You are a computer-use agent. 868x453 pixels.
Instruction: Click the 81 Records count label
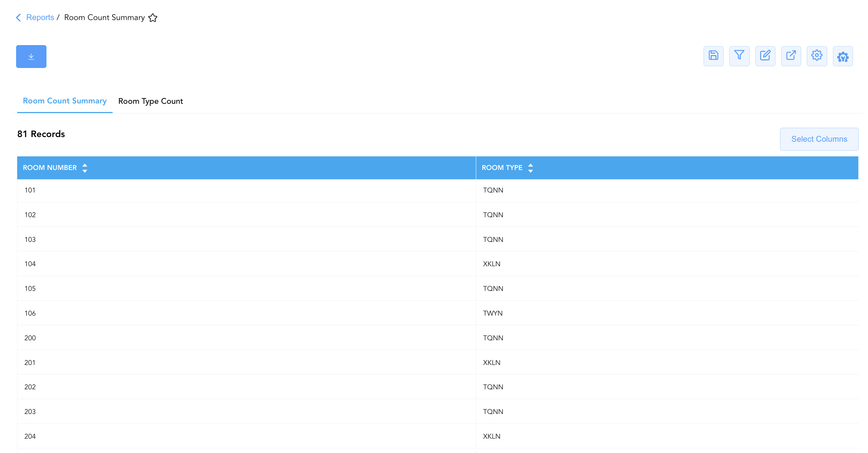click(41, 134)
